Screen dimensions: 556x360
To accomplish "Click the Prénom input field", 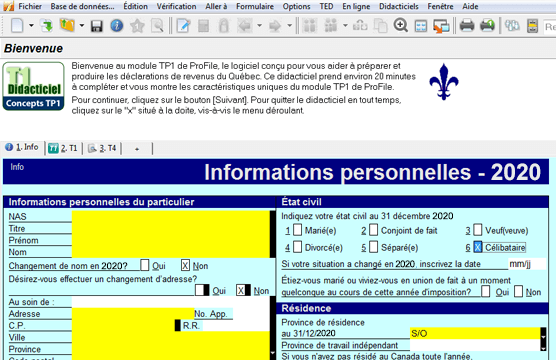I will [171, 240].
